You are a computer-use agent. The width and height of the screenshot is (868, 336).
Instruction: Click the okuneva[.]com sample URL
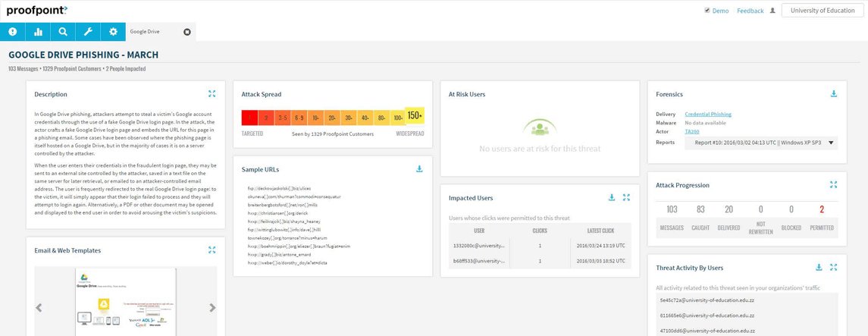tap(294, 196)
